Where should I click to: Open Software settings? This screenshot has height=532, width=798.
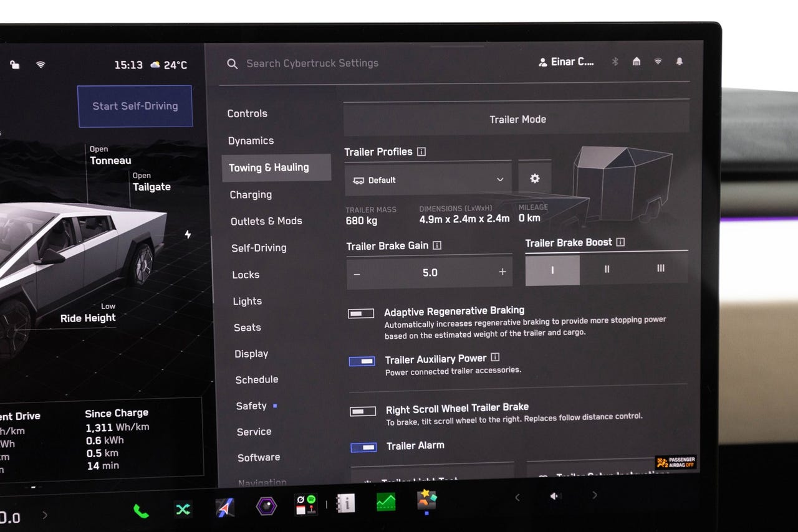tap(259, 457)
